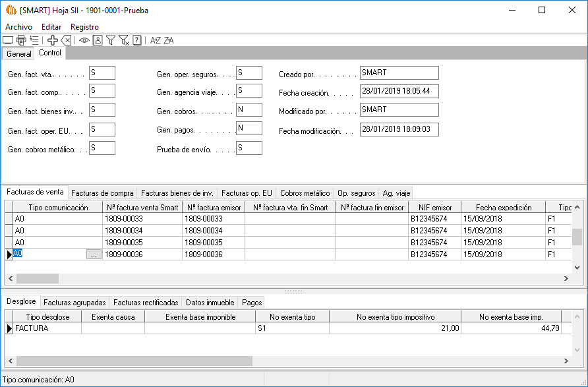Click the delete record backspace icon

(66, 40)
